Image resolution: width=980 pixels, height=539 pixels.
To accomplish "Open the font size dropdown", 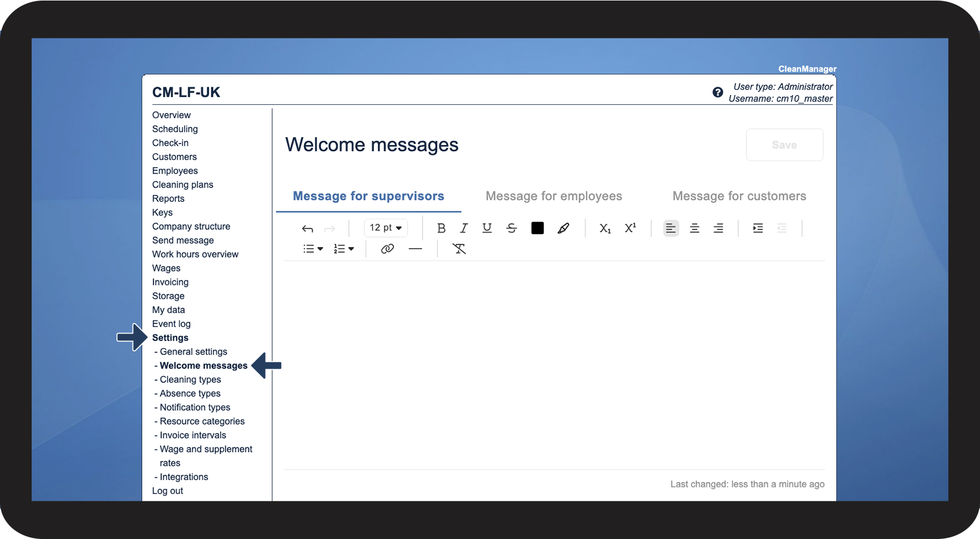I will 385,228.
